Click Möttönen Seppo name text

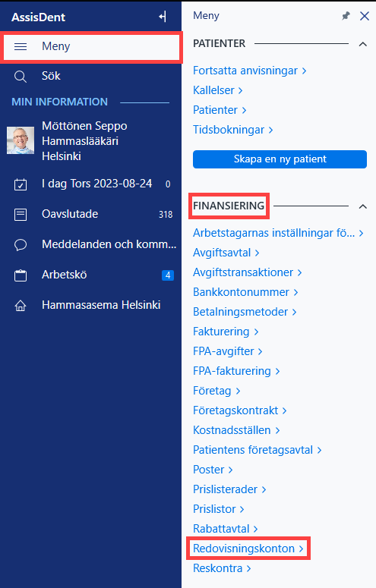click(84, 126)
